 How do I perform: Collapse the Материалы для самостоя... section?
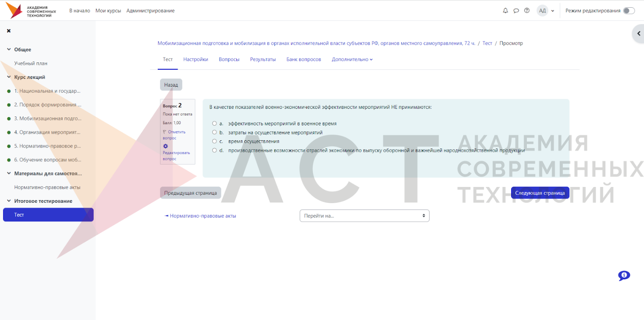point(9,173)
